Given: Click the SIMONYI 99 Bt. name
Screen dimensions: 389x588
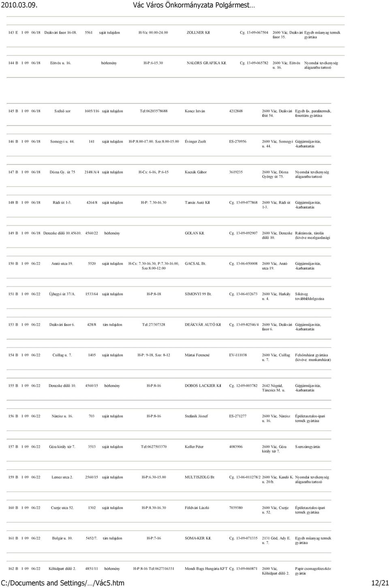Looking at the screenshot, I should pyautogui.click(x=199, y=294).
